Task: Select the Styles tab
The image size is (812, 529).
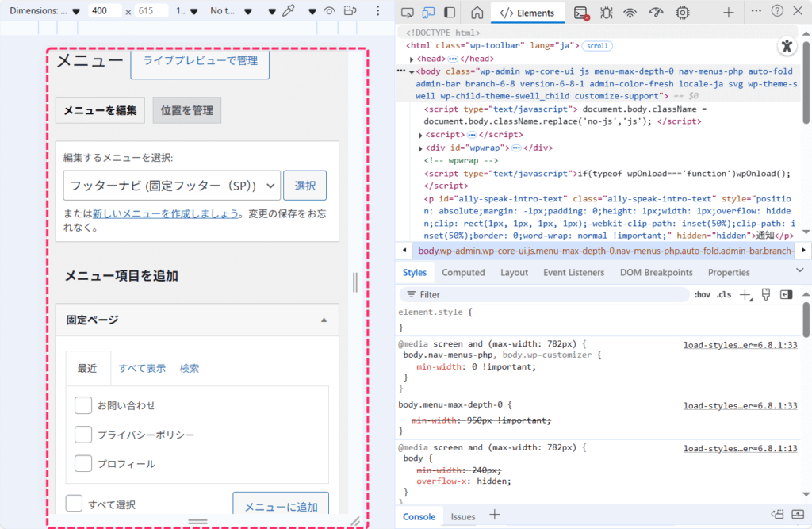Action: pyautogui.click(x=414, y=273)
